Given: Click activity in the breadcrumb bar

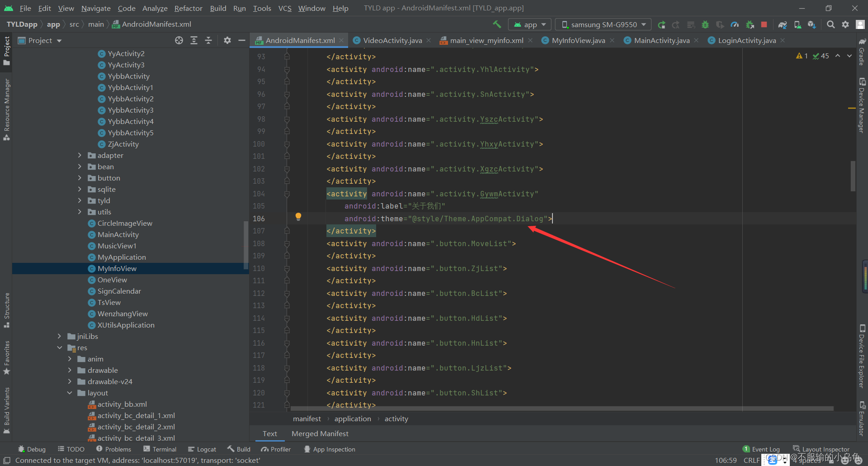Looking at the screenshot, I should click(396, 418).
